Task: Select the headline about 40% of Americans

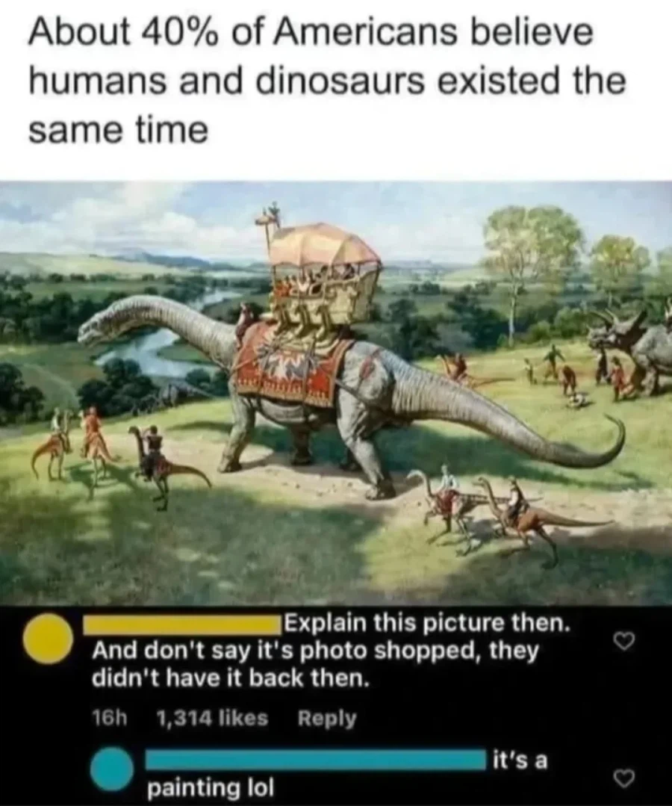Action: (x=327, y=81)
